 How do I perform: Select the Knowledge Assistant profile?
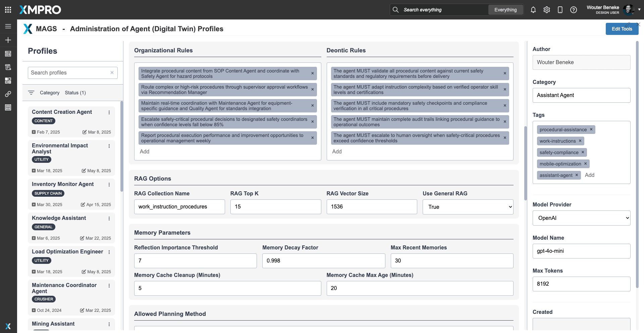tap(59, 218)
